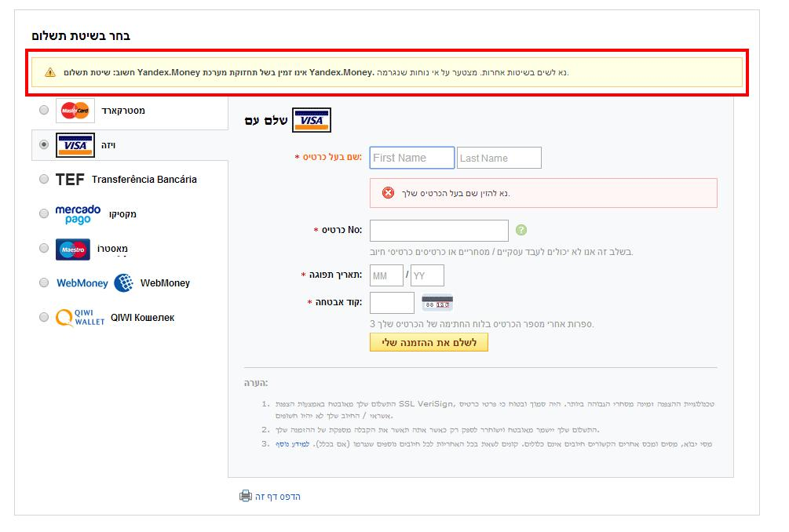Screen dimensions: 789x532
Task: Click the QIWI Wallet logo
Action: [x=79, y=318]
